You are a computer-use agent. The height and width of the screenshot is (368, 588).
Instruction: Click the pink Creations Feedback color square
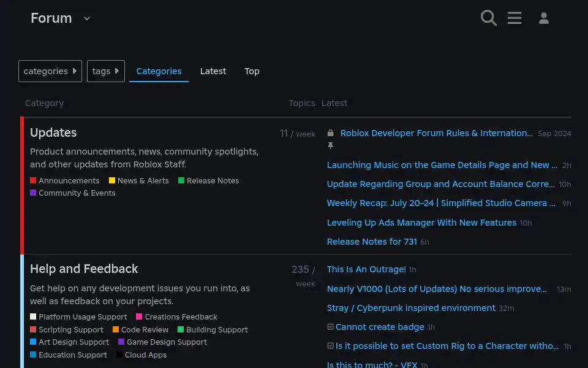pyautogui.click(x=139, y=316)
